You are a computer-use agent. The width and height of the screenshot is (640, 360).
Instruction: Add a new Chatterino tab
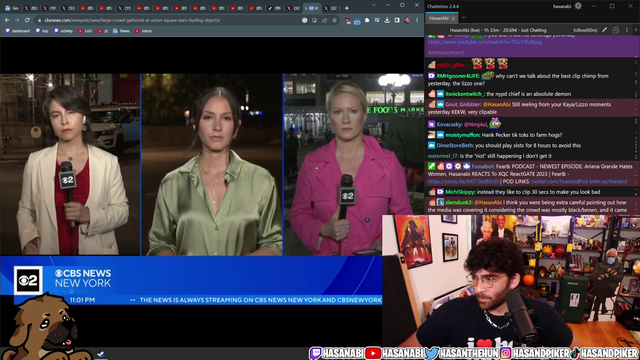click(464, 18)
